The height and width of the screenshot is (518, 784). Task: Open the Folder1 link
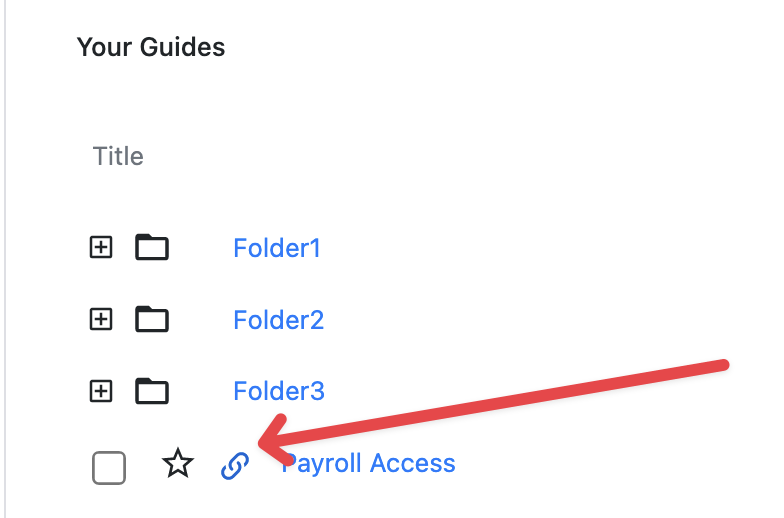tap(277, 248)
